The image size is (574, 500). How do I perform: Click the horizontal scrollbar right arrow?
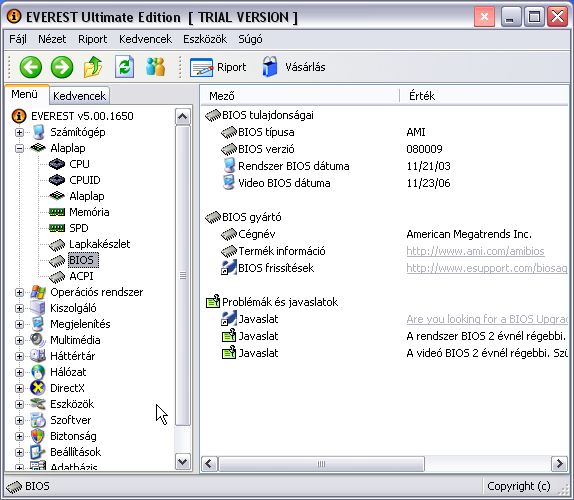tap(559, 464)
